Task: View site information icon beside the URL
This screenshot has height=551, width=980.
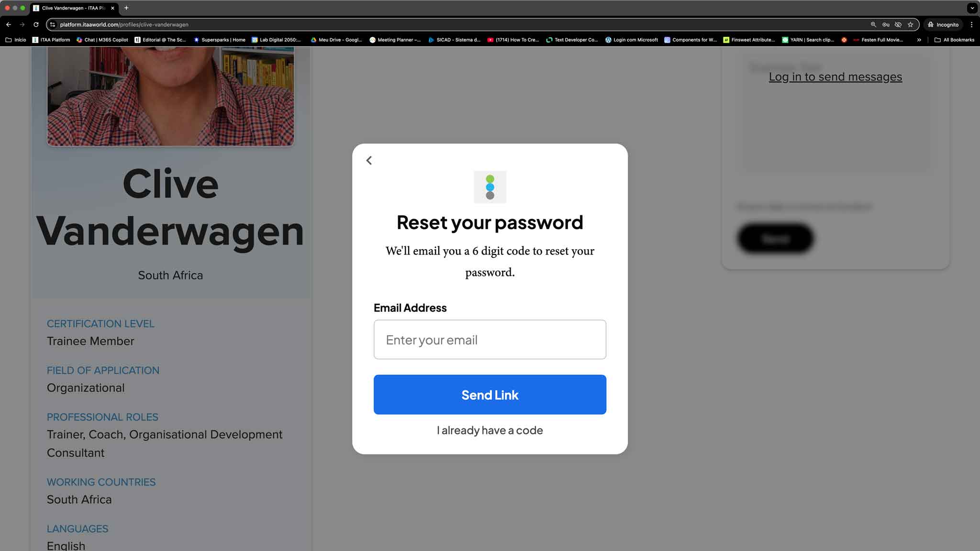Action: (x=53, y=24)
